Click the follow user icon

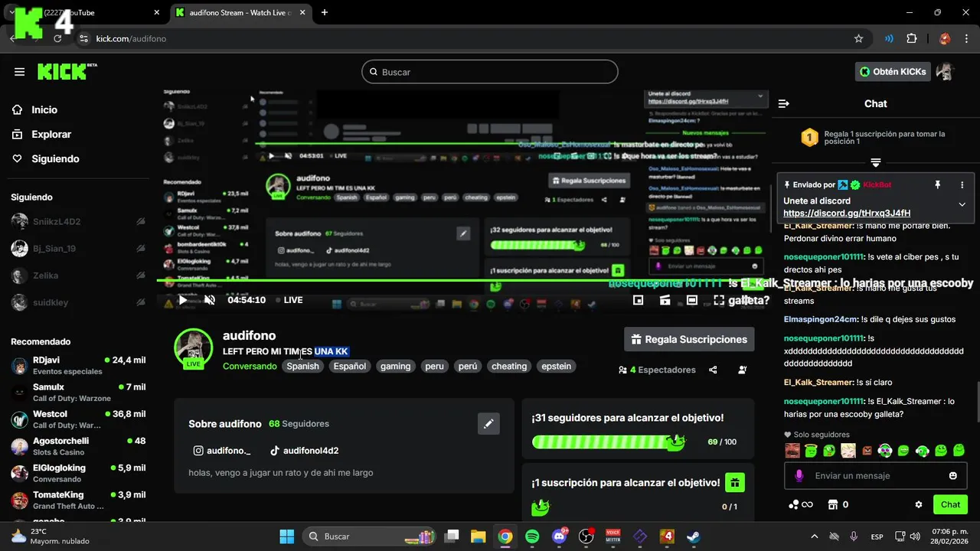coord(742,370)
